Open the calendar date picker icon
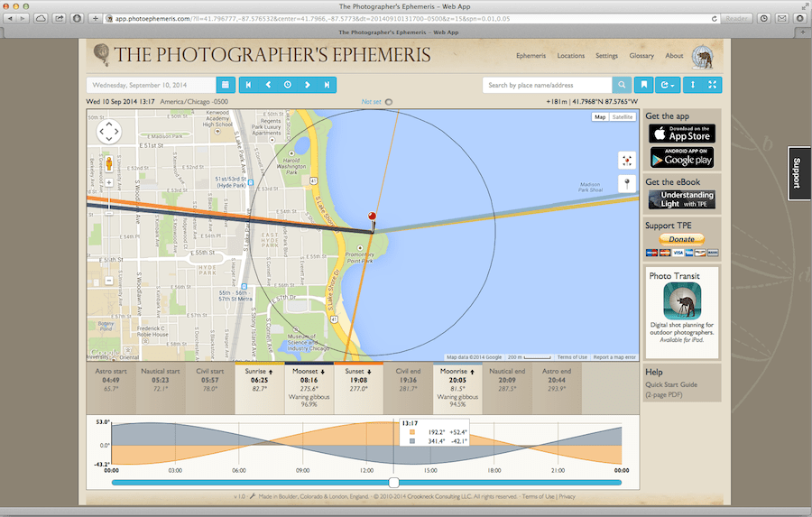This screenshot has height=517, width=812. coord(226,85)
